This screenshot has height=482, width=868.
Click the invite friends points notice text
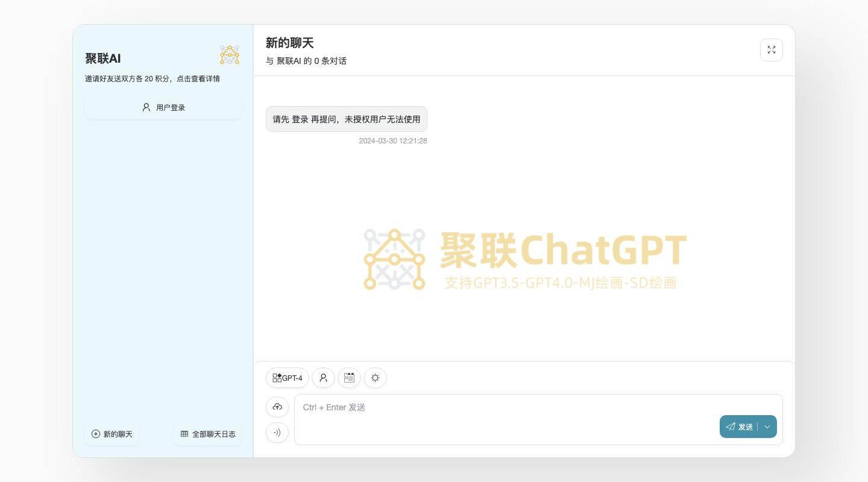[153, 79]
